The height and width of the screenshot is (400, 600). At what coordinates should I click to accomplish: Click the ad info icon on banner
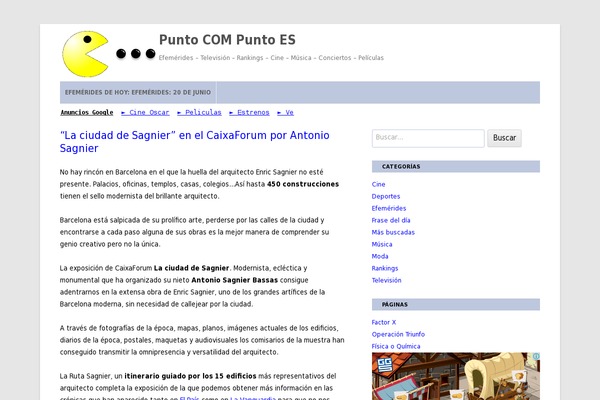[x=536, y=356]
